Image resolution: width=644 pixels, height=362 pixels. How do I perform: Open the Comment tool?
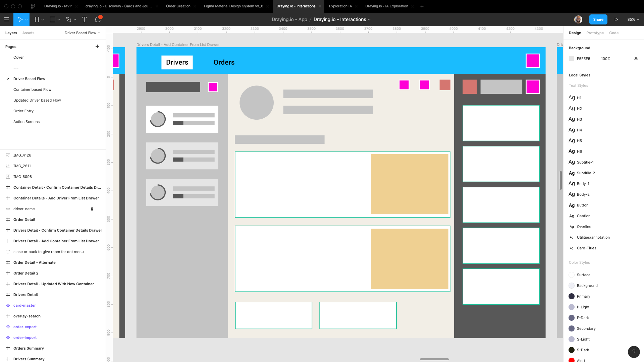98,19
